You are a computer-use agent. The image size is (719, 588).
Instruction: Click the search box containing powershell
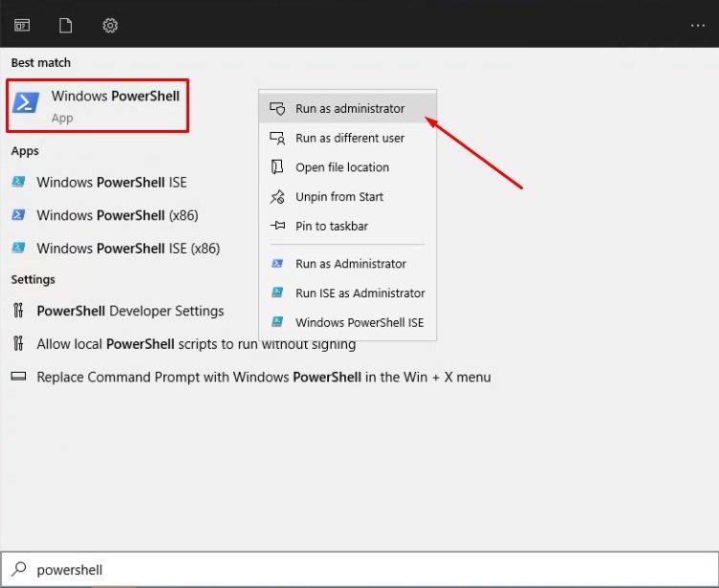click(x=359, y=569)
